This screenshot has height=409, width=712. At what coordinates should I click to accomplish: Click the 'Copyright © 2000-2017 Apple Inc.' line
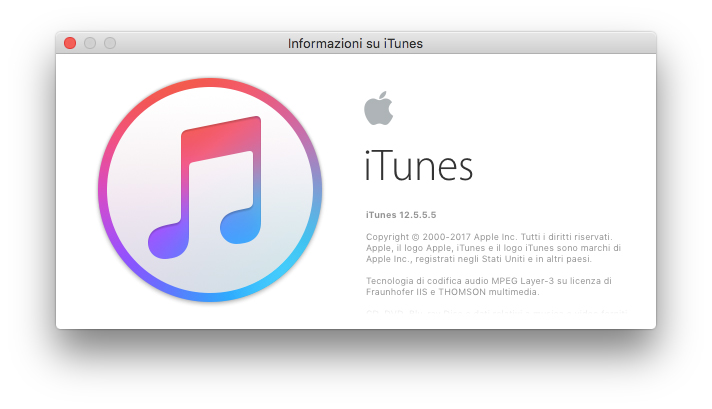[489, 237]
